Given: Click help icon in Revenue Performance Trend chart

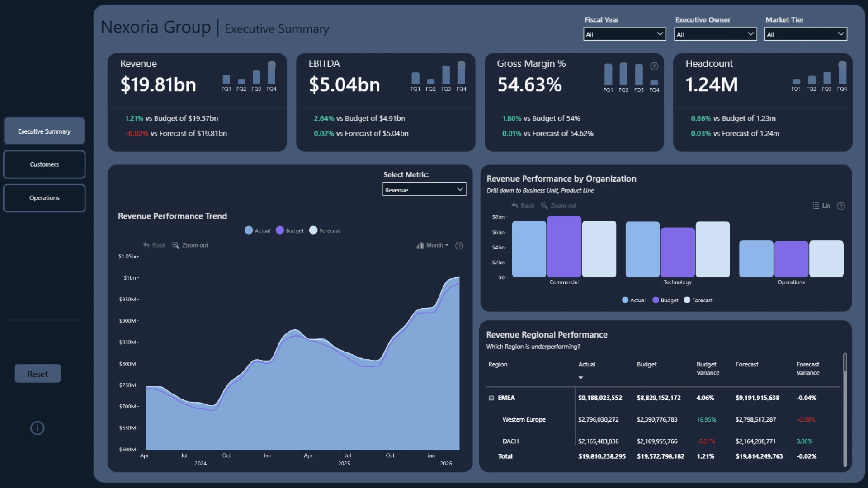Looking at the screenshot, I should pos(459,245).
